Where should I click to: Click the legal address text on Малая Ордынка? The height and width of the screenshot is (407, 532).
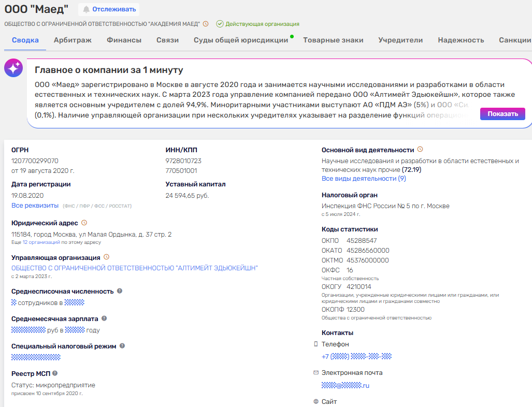click(91, 235)
